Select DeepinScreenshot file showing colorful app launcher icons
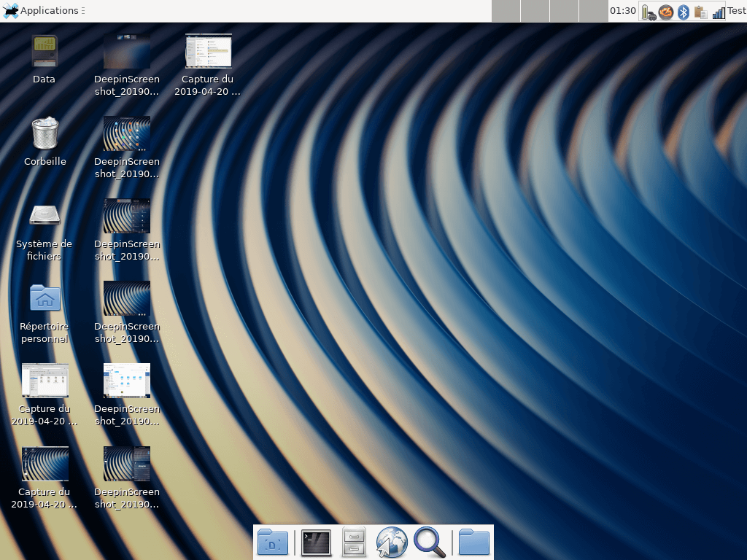747x560 pixels. tap(127, 133)
